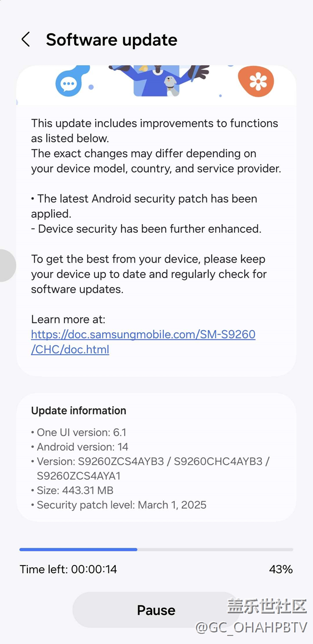Tap the Update information heading
This screenshot has height=644, width=313.
pyautogui.click(x=78, y=411)
